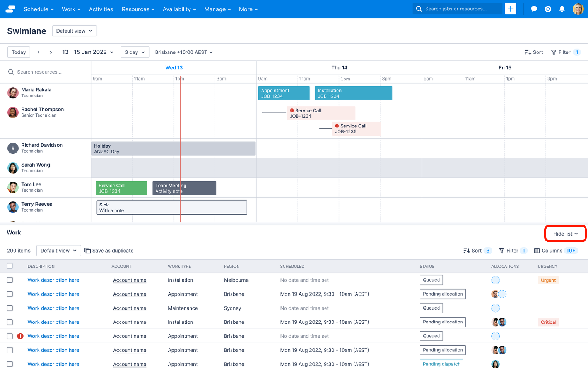This screenshot has height=368, width=588.
Task: Click the Account name link in the first row
Action: 130,280
